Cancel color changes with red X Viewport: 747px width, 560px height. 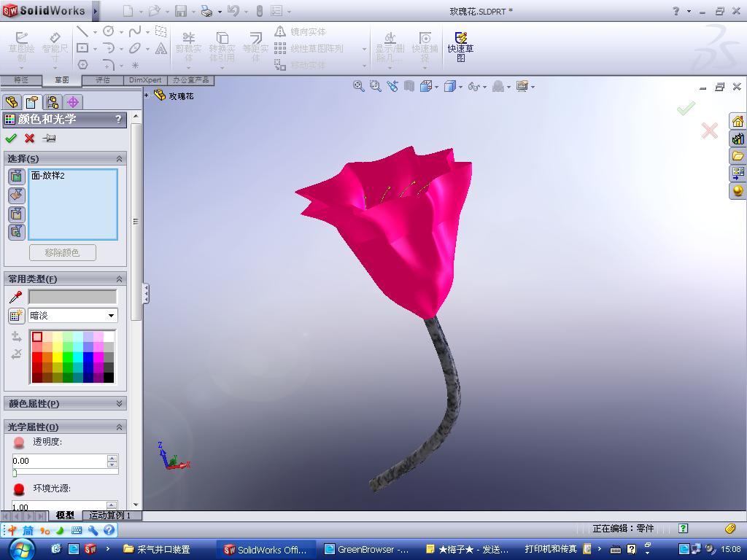tap(29, 138)
